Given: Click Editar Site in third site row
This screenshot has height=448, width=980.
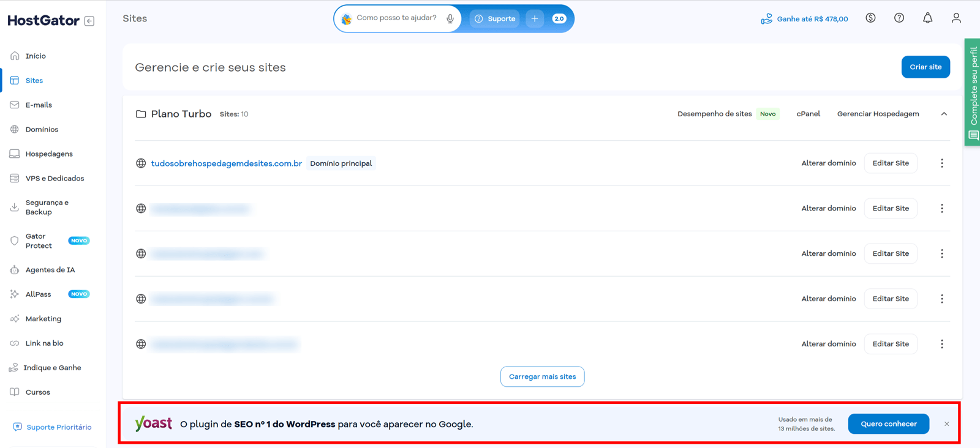Looking at the screenshot, I should coord(891,253).
